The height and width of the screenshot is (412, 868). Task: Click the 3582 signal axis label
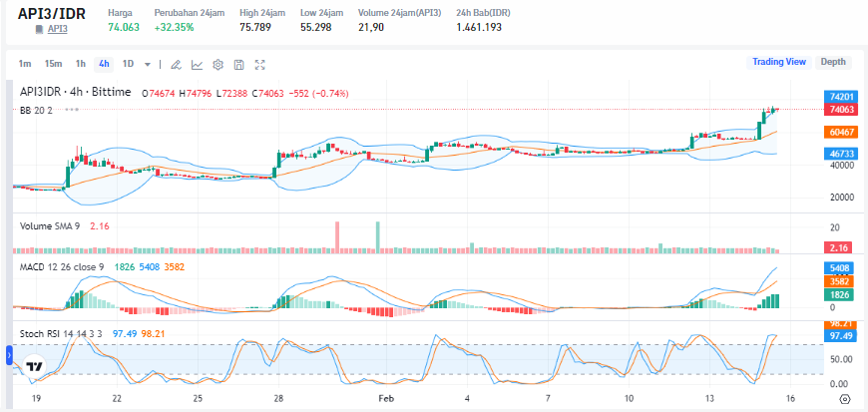point(838,281)
